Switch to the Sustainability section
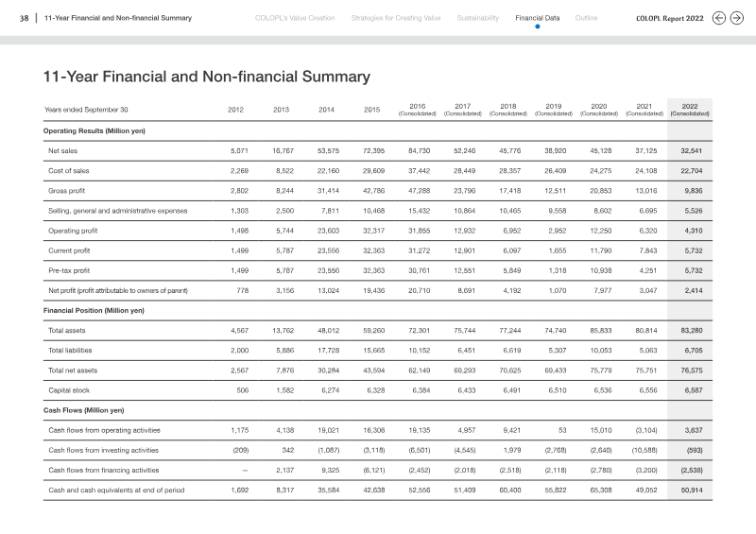Image resolution: width=756 pixels, height=534 pixels. pos(478,18)
